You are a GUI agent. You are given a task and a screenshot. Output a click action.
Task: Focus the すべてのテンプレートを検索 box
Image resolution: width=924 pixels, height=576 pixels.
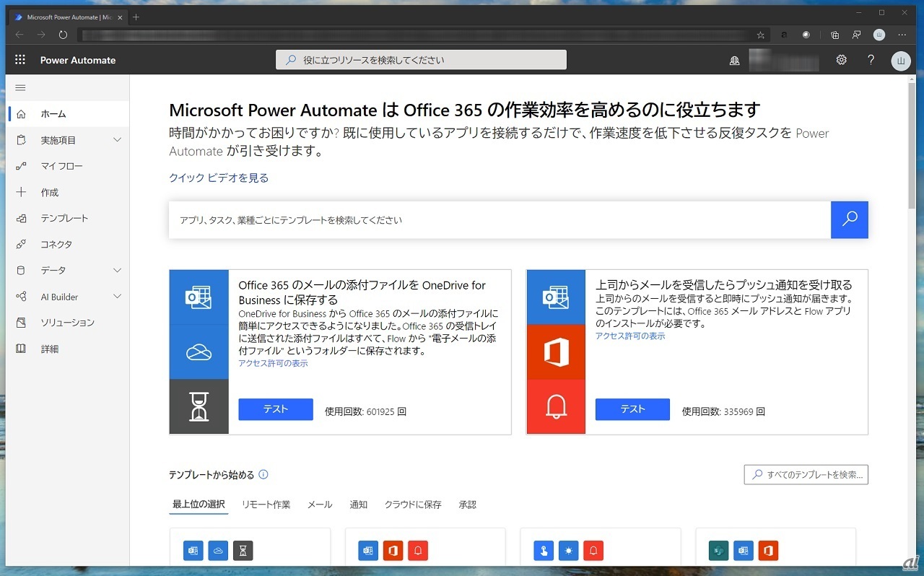click(x=806, y=474)
